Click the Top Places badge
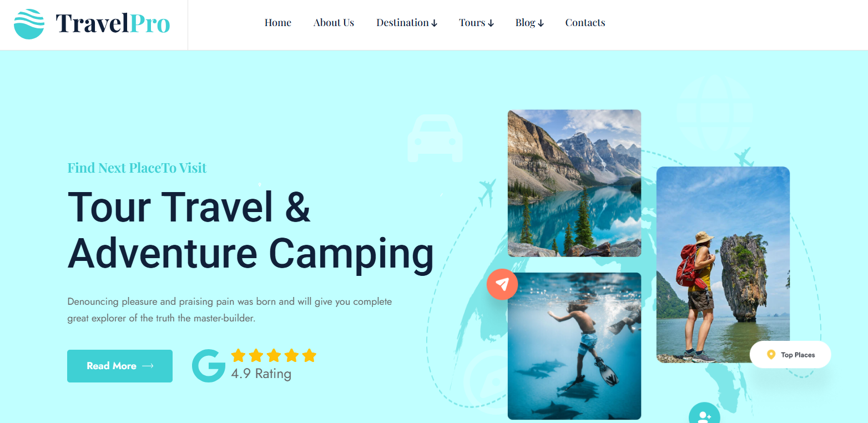Viewport: 868px width, 423px height. 790,355
